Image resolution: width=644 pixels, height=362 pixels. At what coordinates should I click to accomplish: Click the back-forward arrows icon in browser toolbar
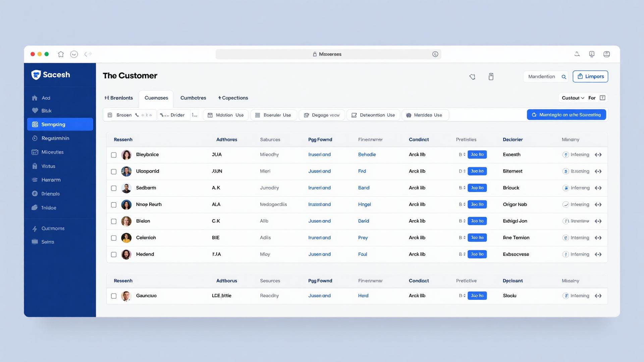(88, 54)
